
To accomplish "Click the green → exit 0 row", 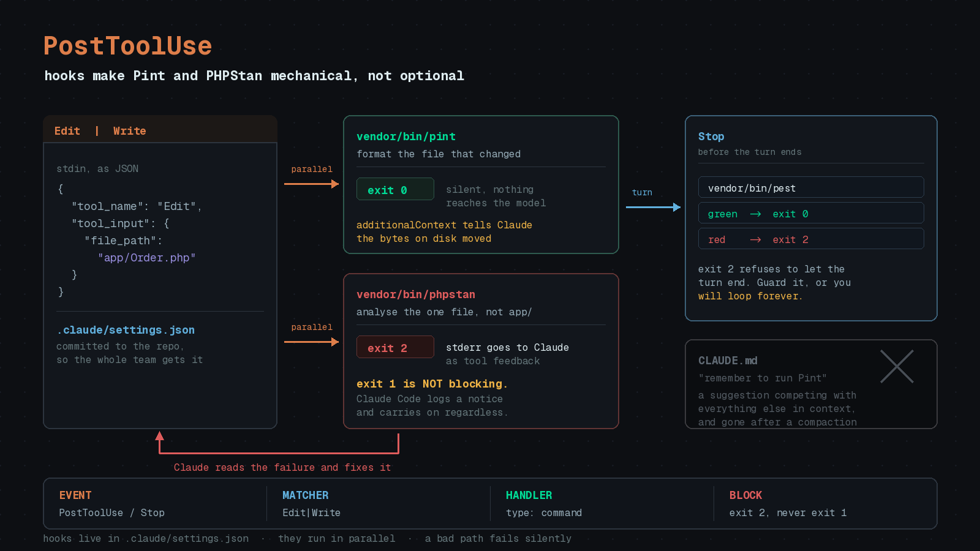I will pyautogui.click(x=811, y=213).
